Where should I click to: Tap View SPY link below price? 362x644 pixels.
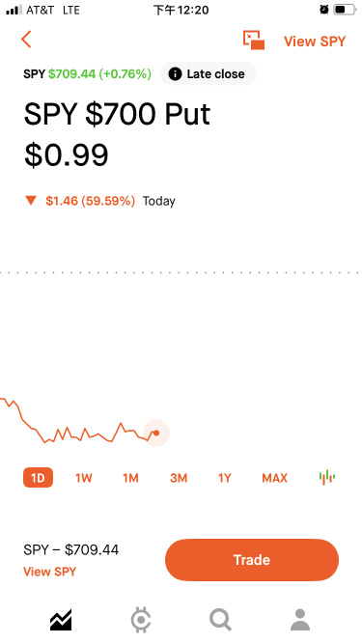[x=49, y=572]
